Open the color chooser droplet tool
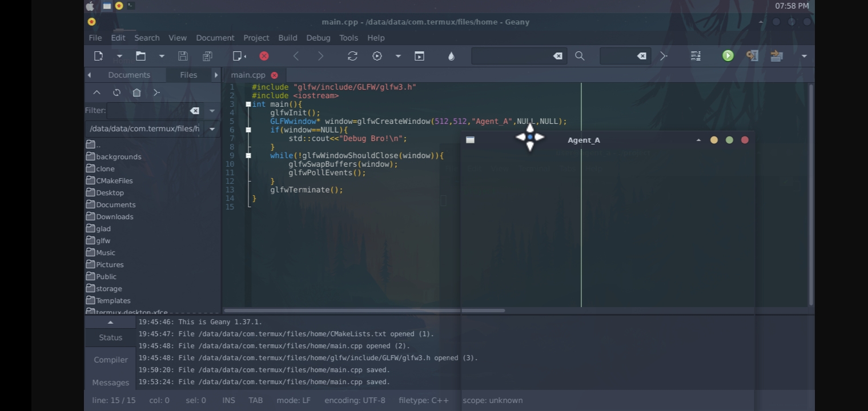The height and width of the screenshot is (411, 868). 451,55
